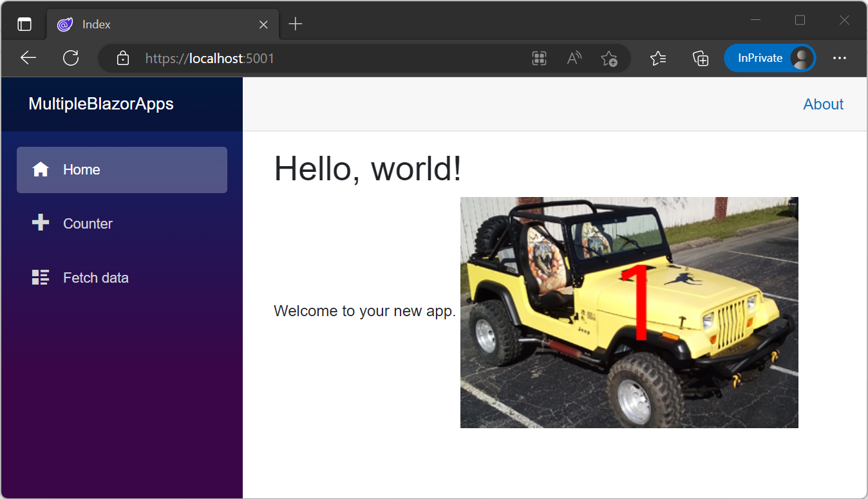Navigate back using the arrow
The width and height of the screenshot is (868, 499).
click(x=28, y=58)
